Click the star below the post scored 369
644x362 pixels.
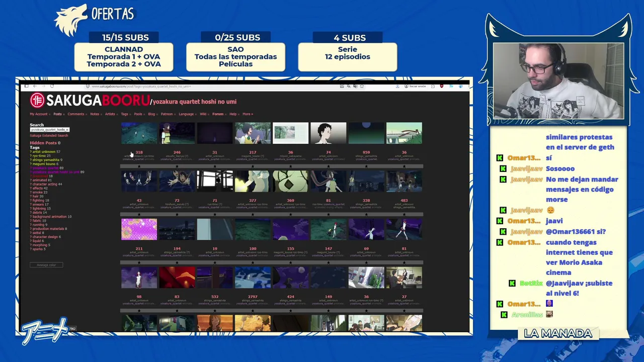(x=290, y=214)
